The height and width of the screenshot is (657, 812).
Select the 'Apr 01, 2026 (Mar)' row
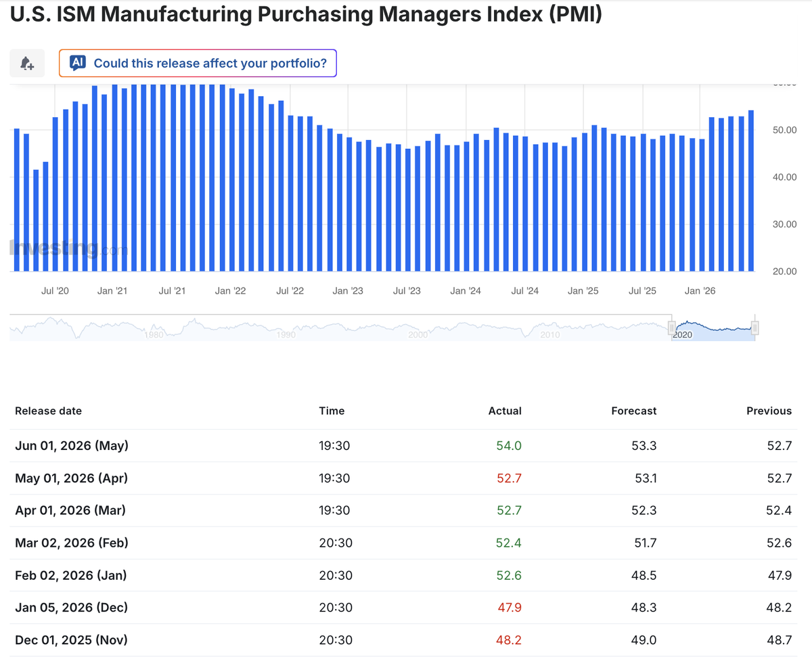[403, 511]
